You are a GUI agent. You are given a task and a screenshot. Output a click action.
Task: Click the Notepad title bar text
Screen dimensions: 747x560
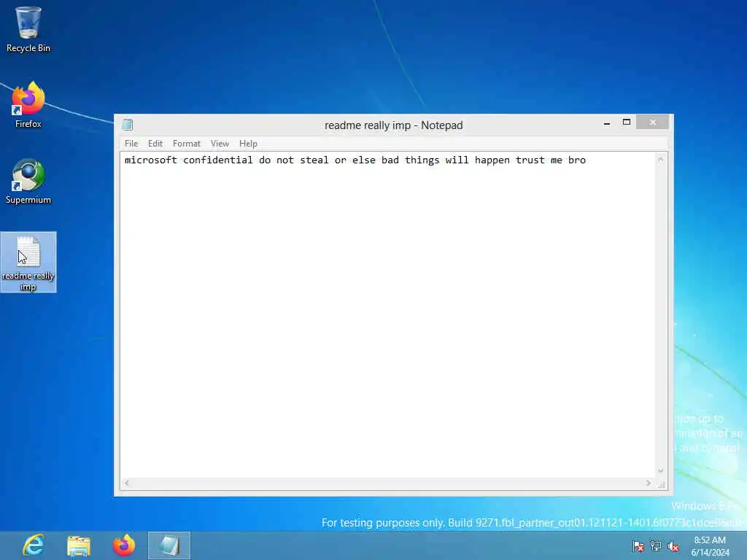pyautogui.click(x=393, y=125)
